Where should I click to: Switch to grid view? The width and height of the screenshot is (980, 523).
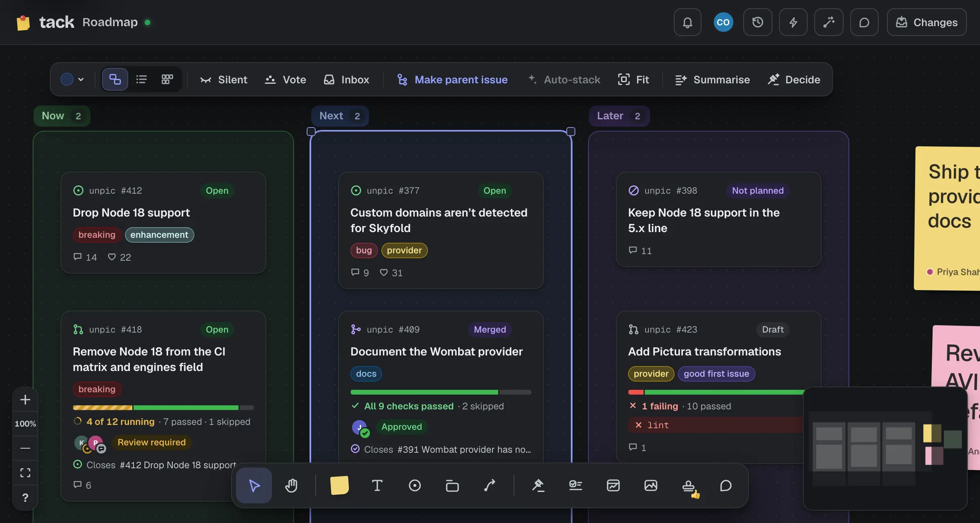tap(167, 79)
